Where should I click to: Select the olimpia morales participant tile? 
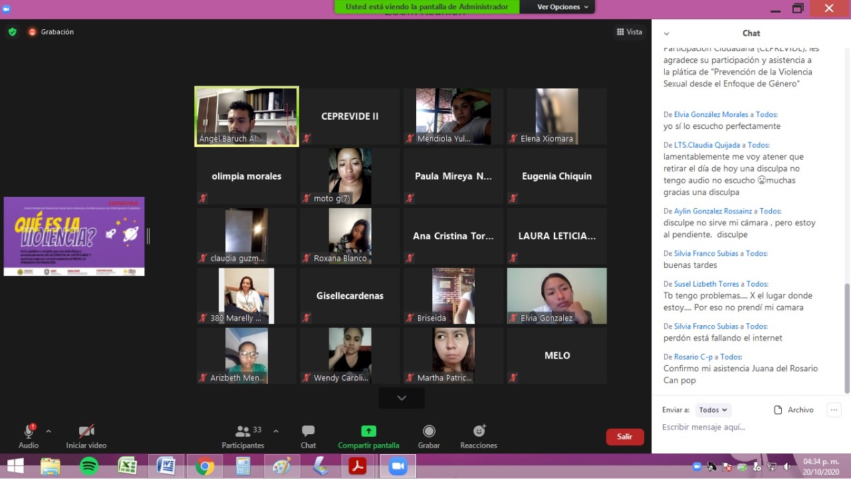click(247, 176)
